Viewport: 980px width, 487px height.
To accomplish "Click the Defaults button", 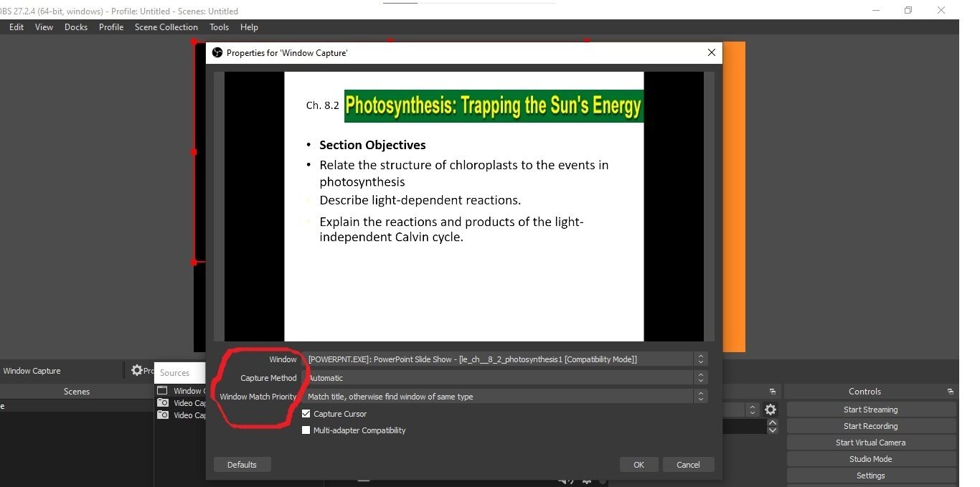I will point(242,464).
